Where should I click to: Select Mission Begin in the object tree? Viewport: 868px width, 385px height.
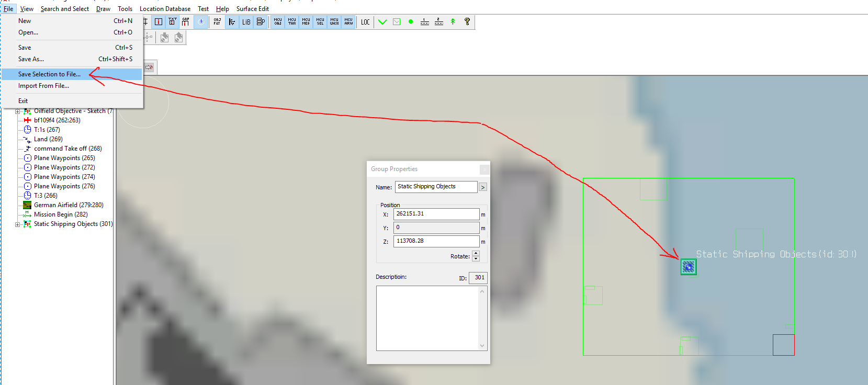[61, 214]
